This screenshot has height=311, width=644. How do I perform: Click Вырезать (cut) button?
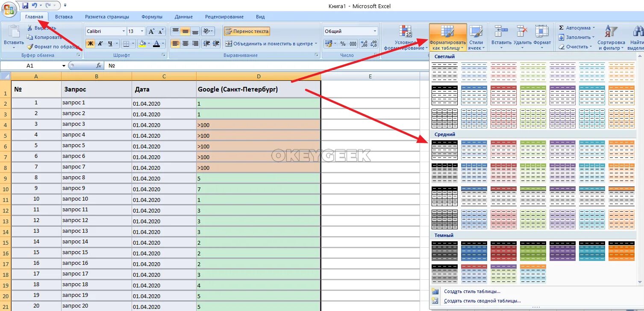[x=41, y=28]
